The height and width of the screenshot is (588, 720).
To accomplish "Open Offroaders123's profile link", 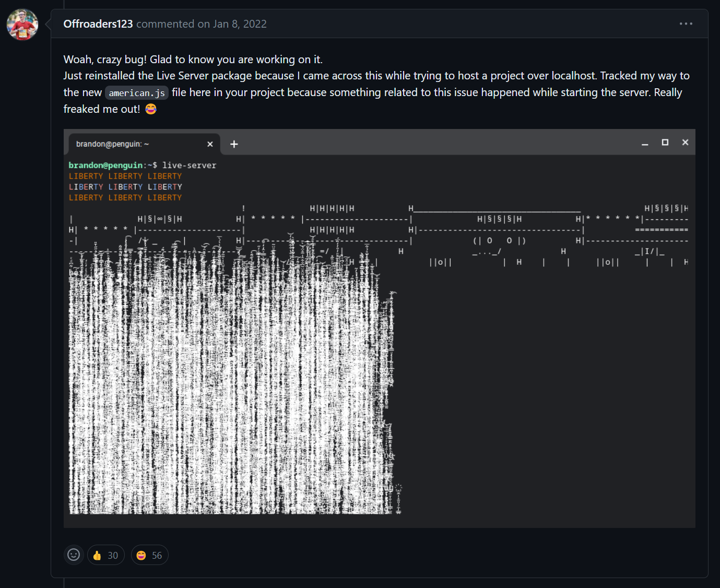I will pyautogui.click(x=98, y=23).
